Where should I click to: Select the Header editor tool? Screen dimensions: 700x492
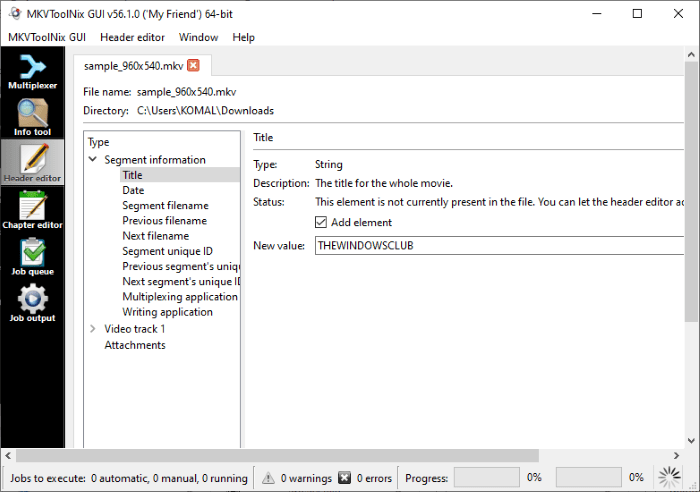coord(33,163)
